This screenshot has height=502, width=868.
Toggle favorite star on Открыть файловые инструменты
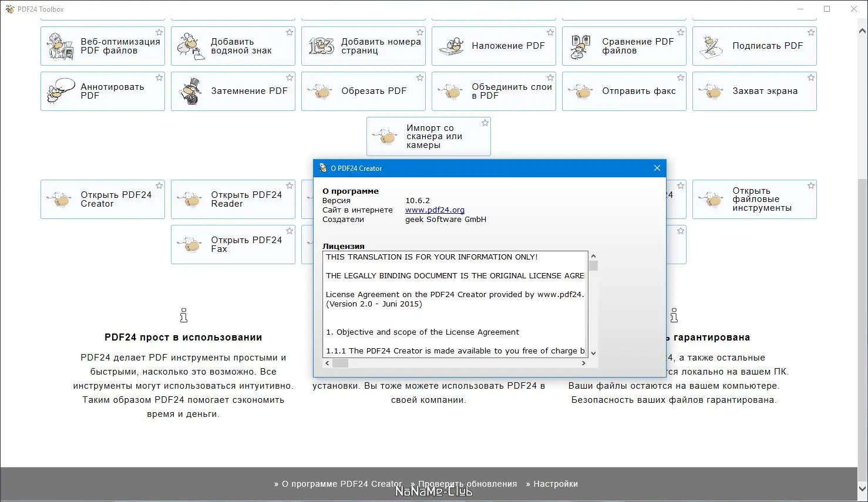point(811,186)
